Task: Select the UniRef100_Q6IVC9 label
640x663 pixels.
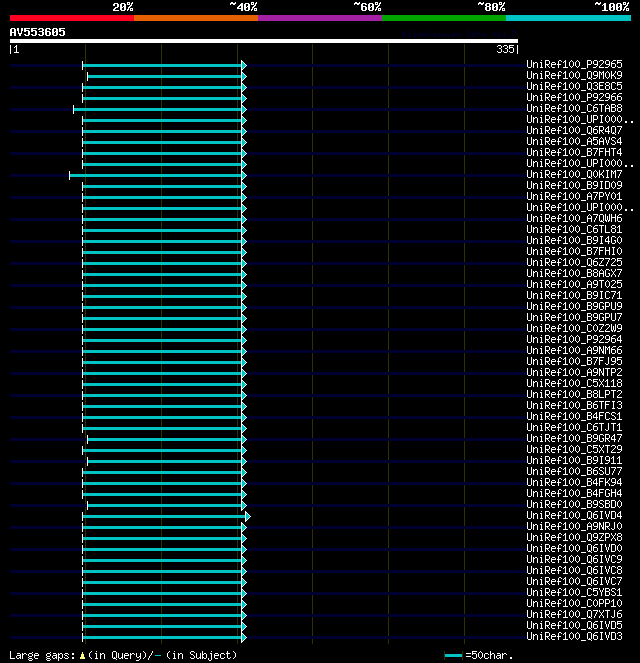Action: pyautogui.click(x=574, y=559)
